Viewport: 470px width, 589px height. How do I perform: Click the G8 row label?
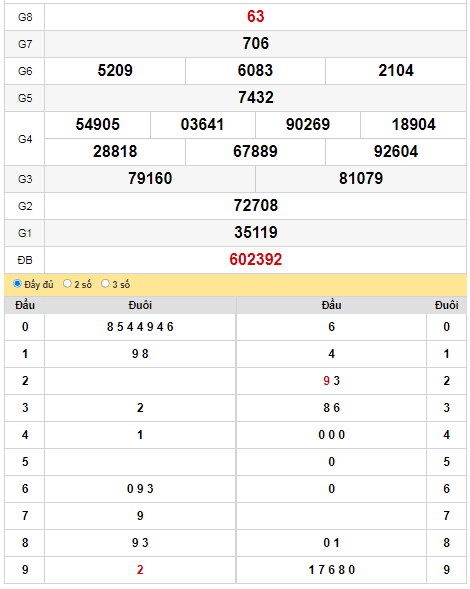(x=25, y=17)
